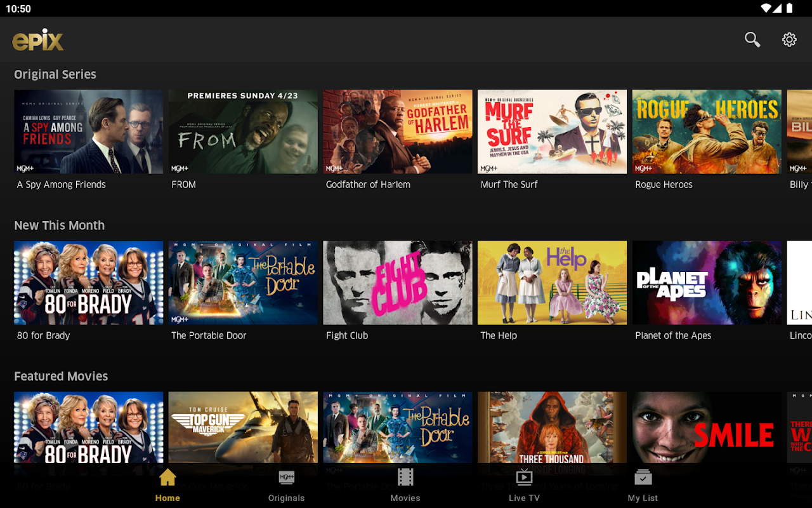The image size is (812, 508).
Task: Tap the Home house icon
Action: click(167, 478)
